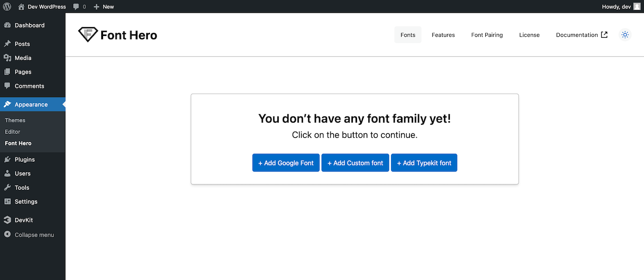Click the user avatar next to Howdy, dev
644x280 pixels.
[637, 6]
